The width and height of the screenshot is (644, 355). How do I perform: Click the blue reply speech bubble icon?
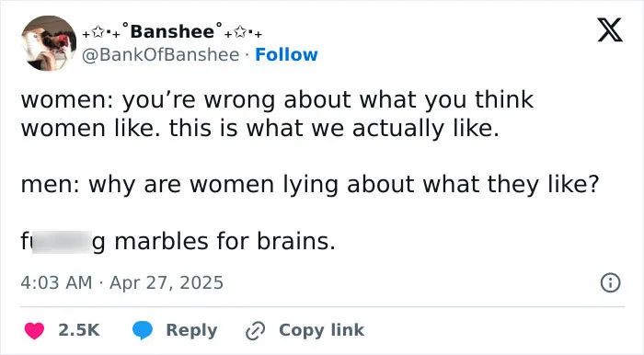(142, 330)
